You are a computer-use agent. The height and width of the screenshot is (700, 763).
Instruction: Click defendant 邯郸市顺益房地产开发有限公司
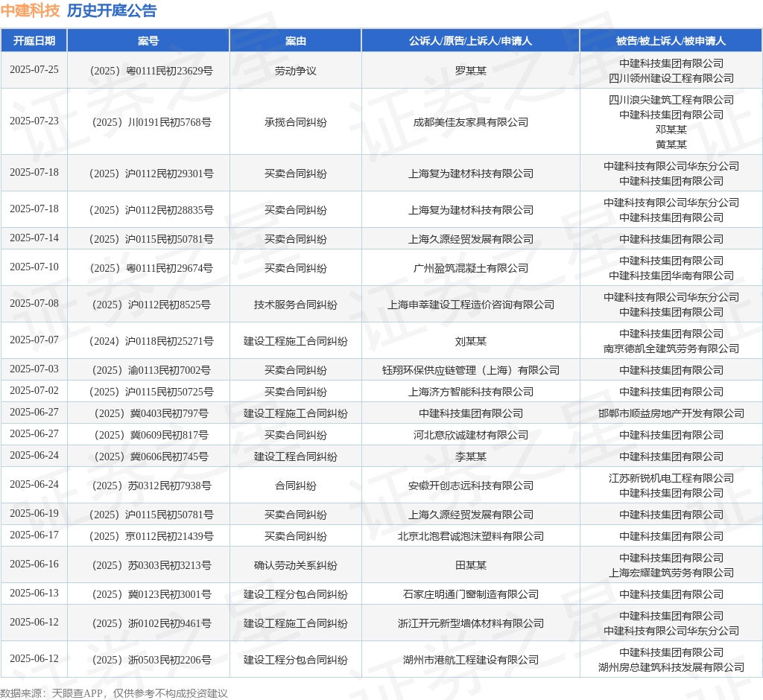coord(671,413)
